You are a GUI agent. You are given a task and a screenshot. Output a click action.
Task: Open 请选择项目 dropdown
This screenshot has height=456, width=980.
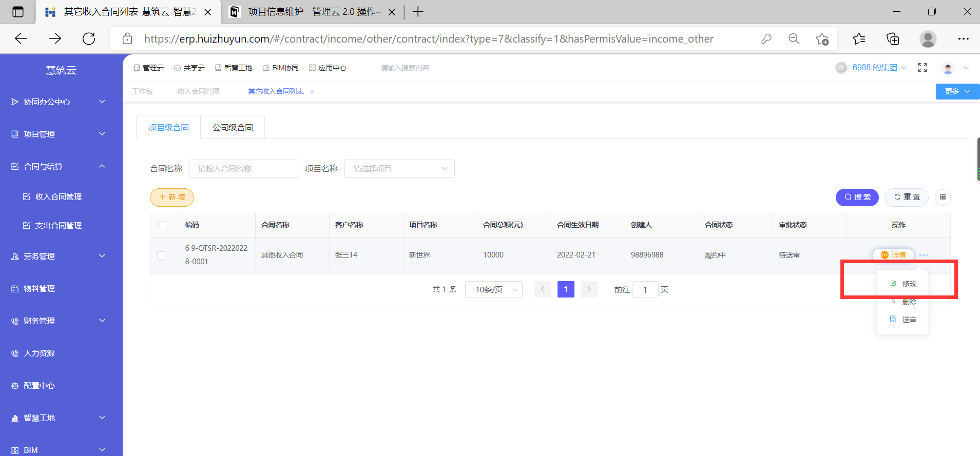399,168
